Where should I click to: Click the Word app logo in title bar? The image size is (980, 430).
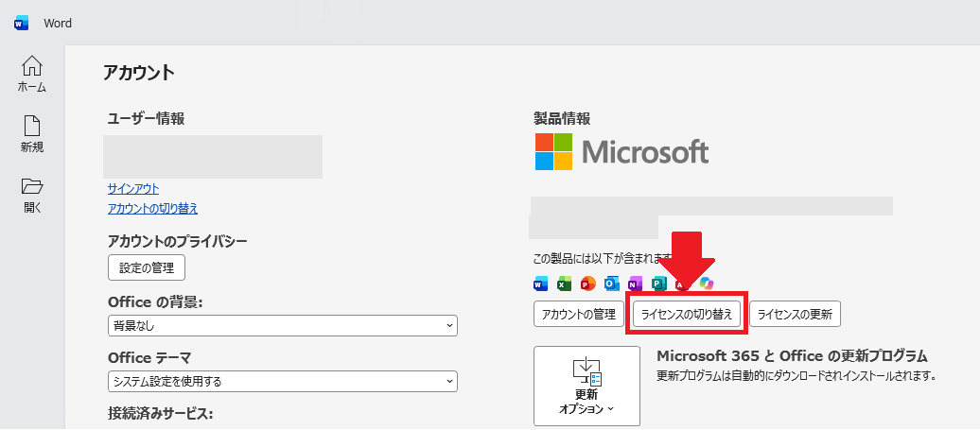pyautogui.click(x=21, y=24)
